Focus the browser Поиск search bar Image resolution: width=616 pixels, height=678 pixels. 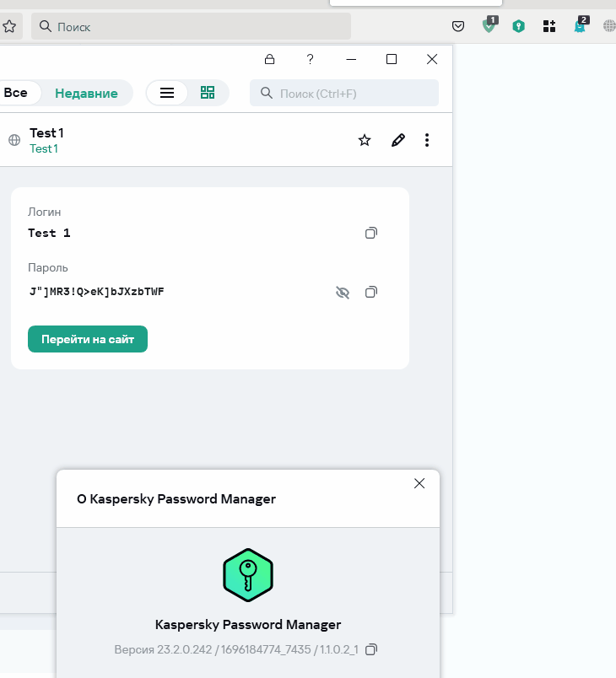click(191, 26)
